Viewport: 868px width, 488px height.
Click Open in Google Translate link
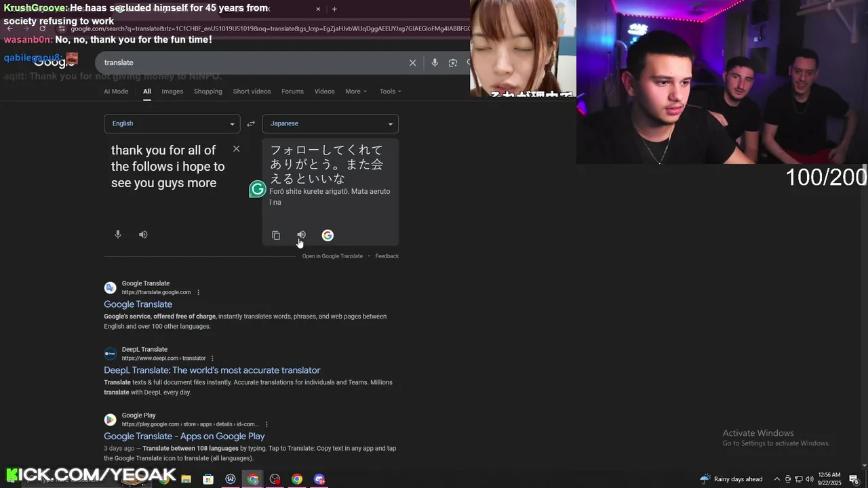332,256
